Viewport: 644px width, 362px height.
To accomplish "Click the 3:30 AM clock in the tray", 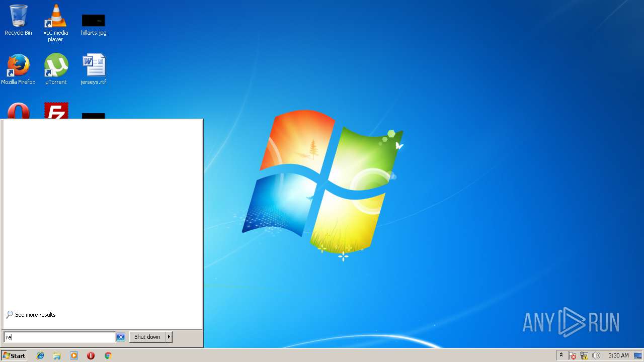I will (x=618, y=355).
